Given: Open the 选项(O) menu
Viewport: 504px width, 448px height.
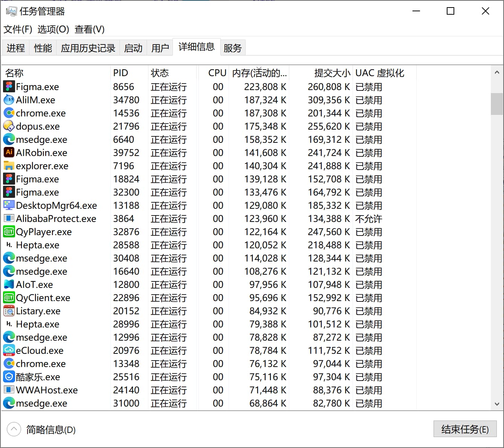Looking at the screenshot, I should click(53, 29).
